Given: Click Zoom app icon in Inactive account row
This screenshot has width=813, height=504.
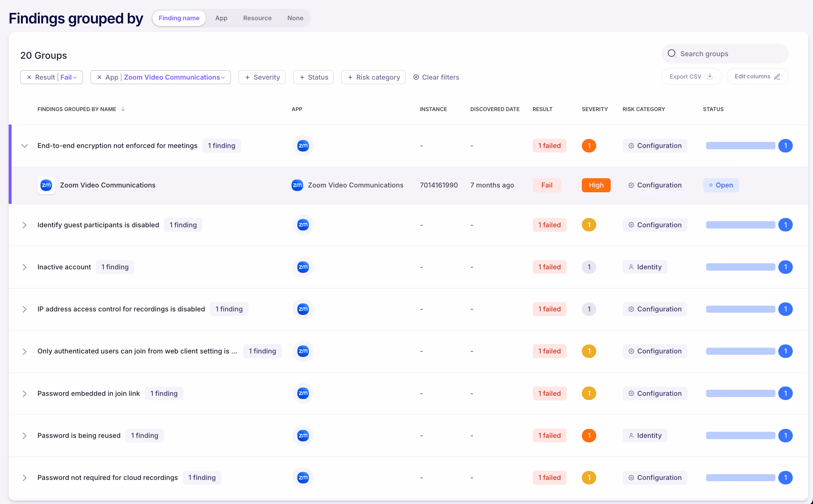Looking at the screenshot, I should [x=303, y=267].
